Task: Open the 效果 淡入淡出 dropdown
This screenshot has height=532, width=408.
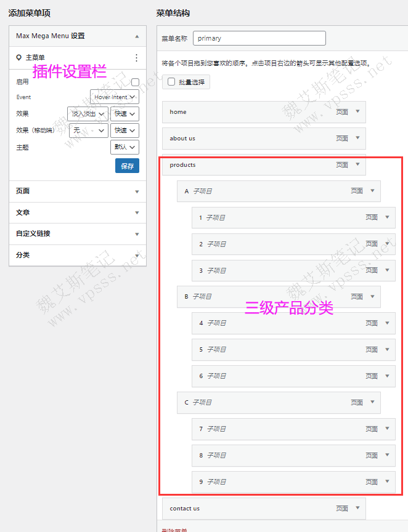Action: click(x=88, y=114)
